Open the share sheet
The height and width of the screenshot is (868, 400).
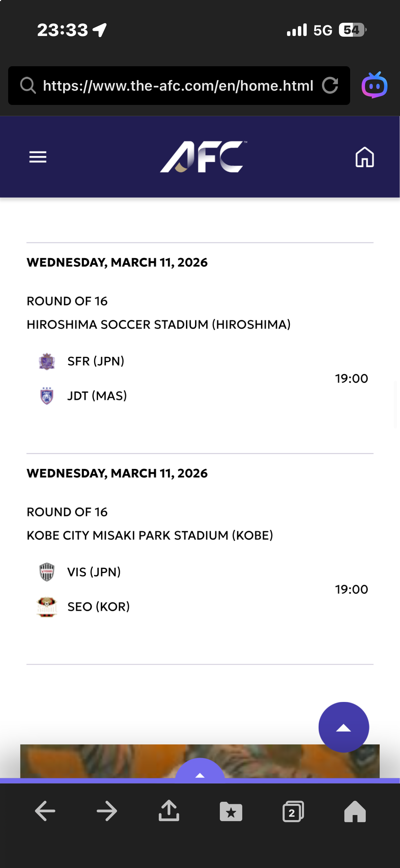[x=169, y=811]
